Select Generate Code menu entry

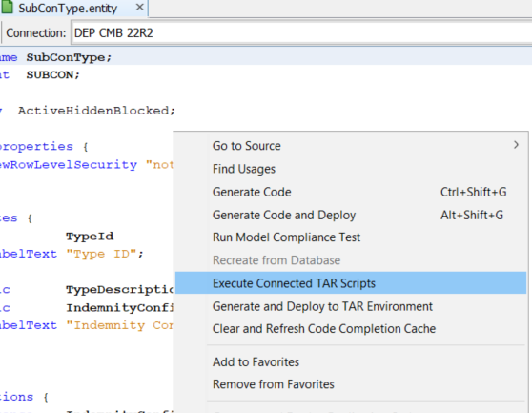(351, 192)
